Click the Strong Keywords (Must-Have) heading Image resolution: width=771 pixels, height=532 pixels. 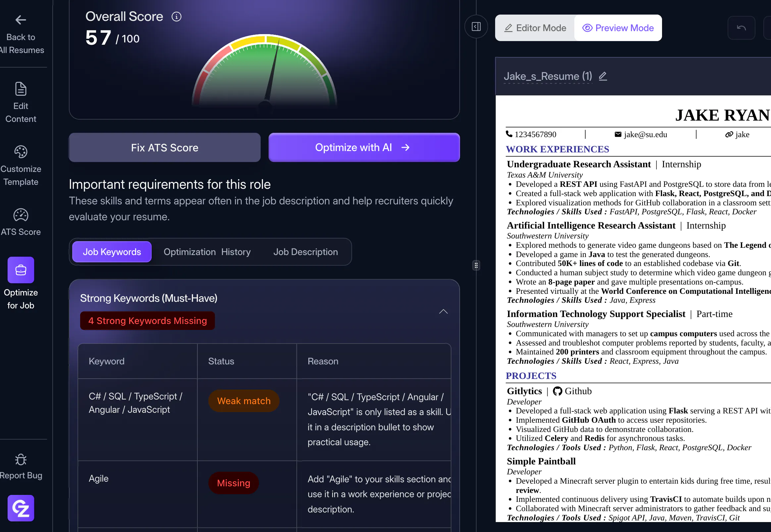pos(149,298)
